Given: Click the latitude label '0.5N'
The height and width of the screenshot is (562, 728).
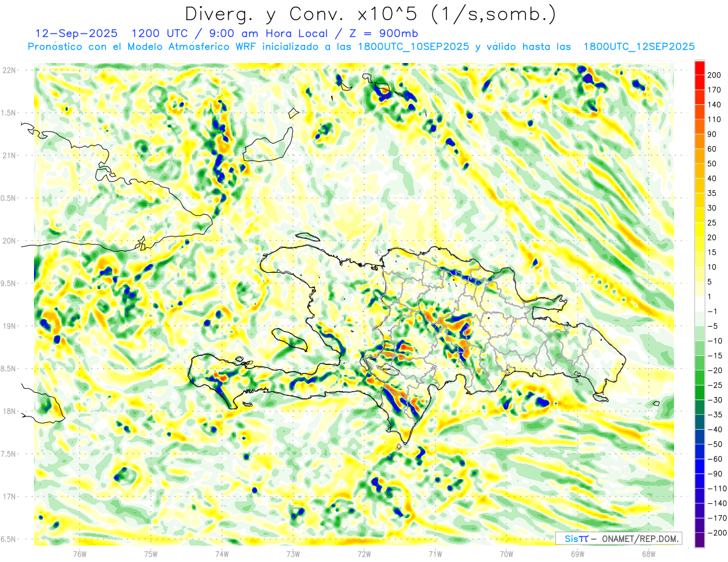Looking at the screenshot, I should [x=8, y=198].
